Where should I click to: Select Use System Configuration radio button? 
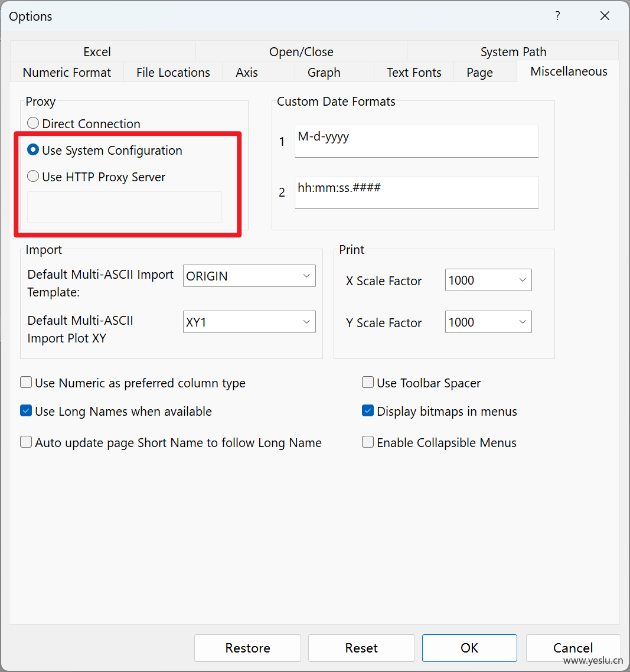(34, 150)
